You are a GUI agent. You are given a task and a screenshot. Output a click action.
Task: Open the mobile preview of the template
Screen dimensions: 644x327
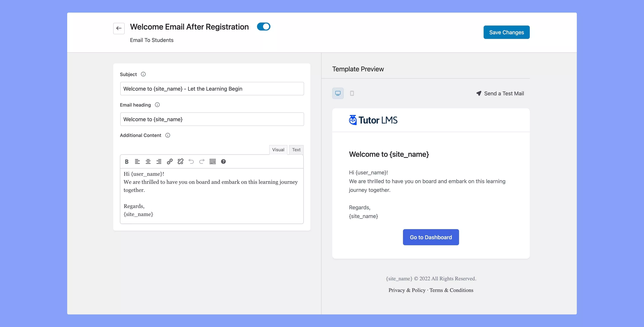tap(352, 93)
